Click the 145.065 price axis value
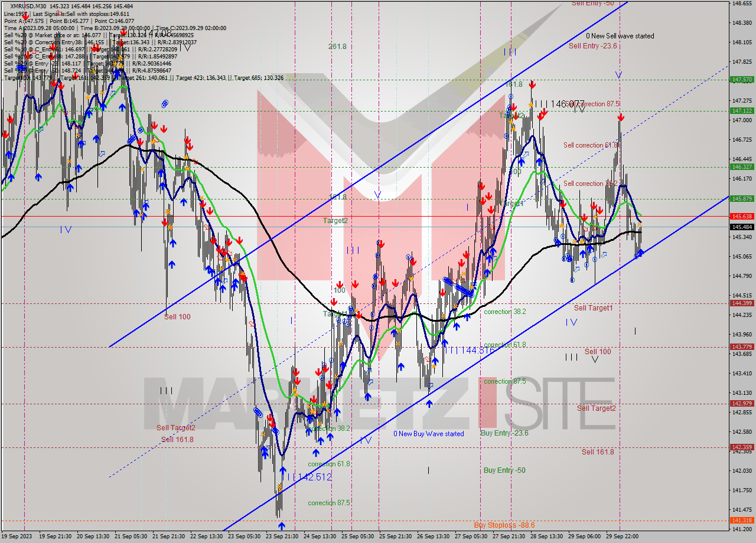This screenshot has width=756, height=543. pos(742,257)
